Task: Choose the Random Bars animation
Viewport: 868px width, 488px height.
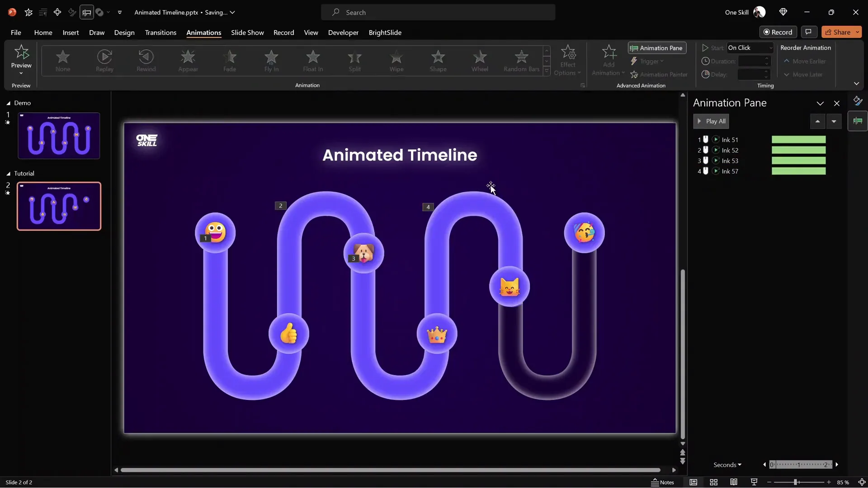Action: 521,61
